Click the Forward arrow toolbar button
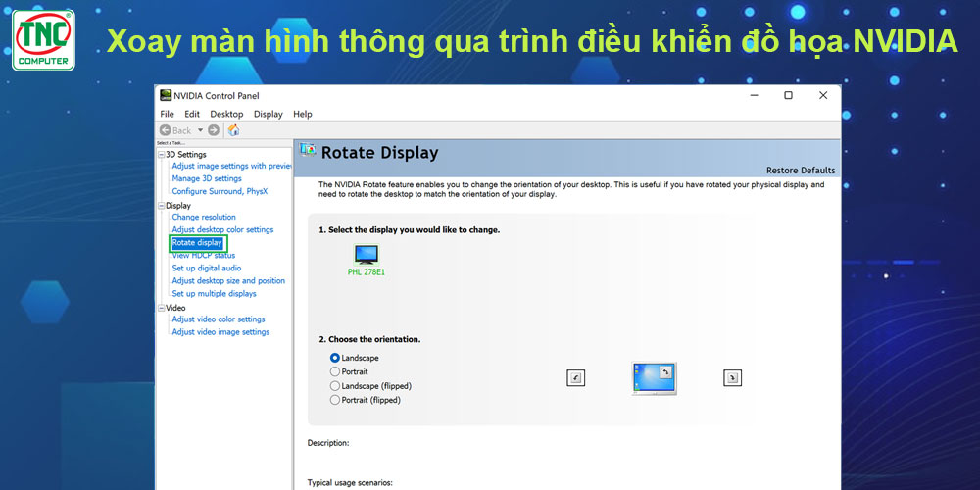980x490 pixels. coord(214,130)
